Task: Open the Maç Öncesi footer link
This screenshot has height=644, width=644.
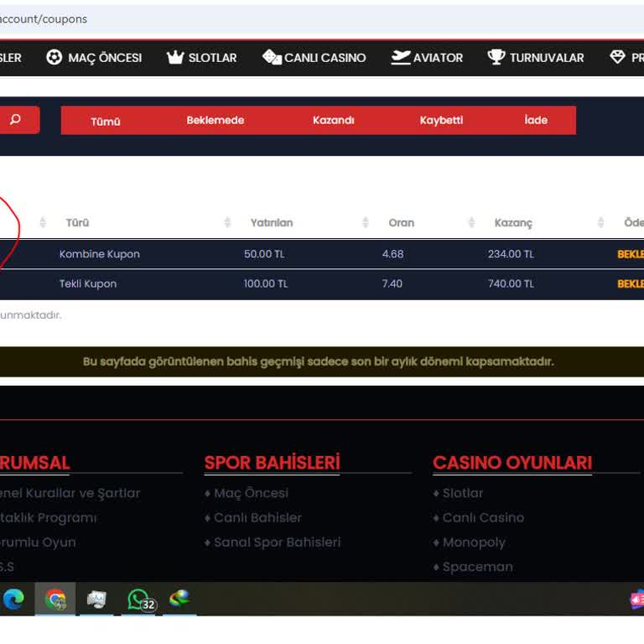Action: pyautogui.click(x=251, y=493)
